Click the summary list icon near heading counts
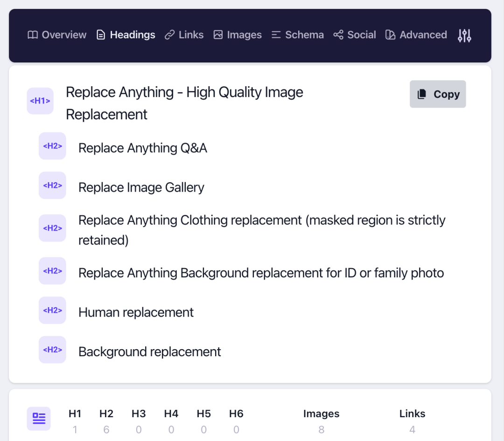504x441 pixels. coord(39,419)
